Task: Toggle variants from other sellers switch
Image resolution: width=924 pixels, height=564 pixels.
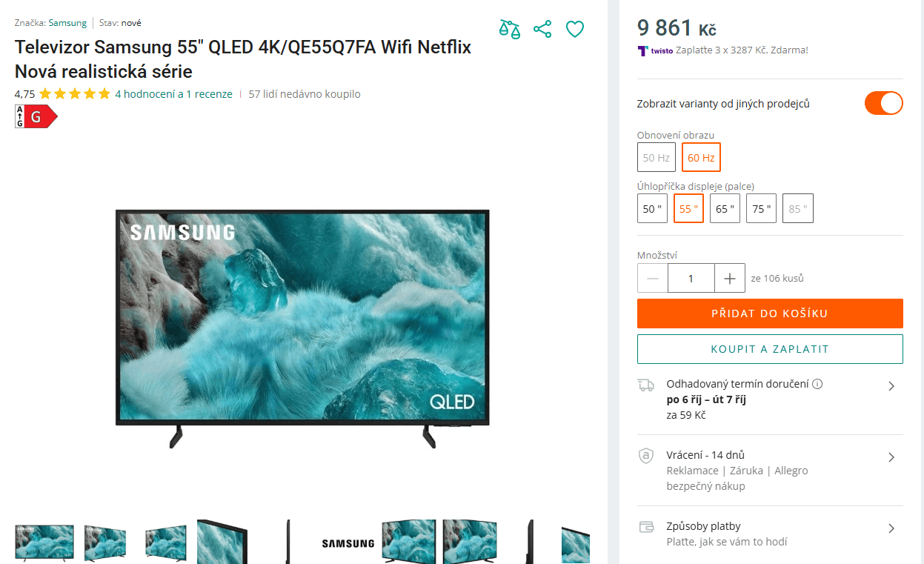Action: (x=883, y=103)
